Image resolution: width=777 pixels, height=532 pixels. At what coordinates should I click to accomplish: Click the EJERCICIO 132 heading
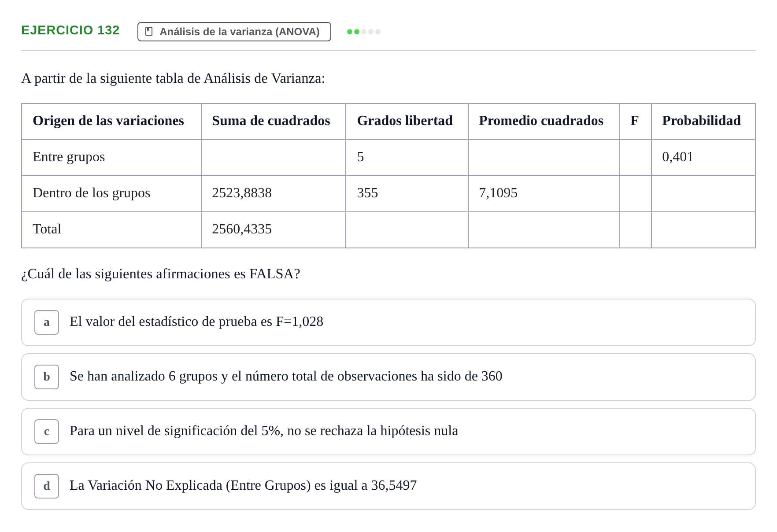[70, 30]
